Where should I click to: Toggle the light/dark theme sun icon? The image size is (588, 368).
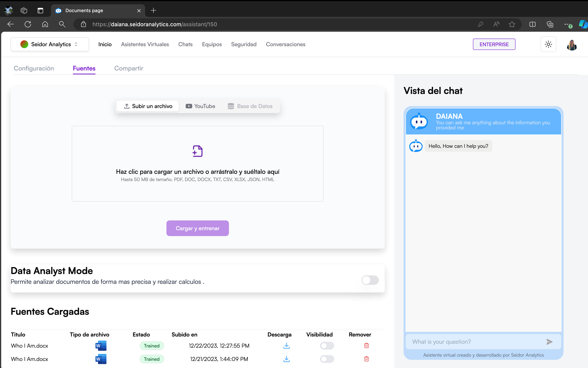click(x=548, y=44)
